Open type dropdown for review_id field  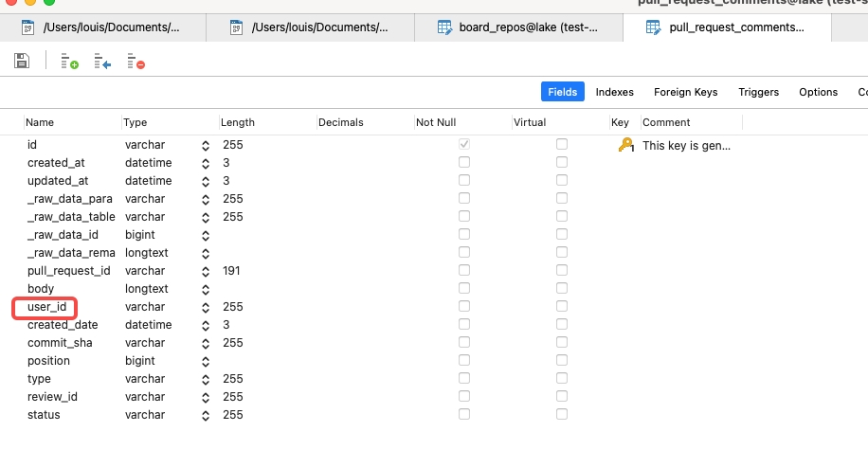(x=206, y=397)
